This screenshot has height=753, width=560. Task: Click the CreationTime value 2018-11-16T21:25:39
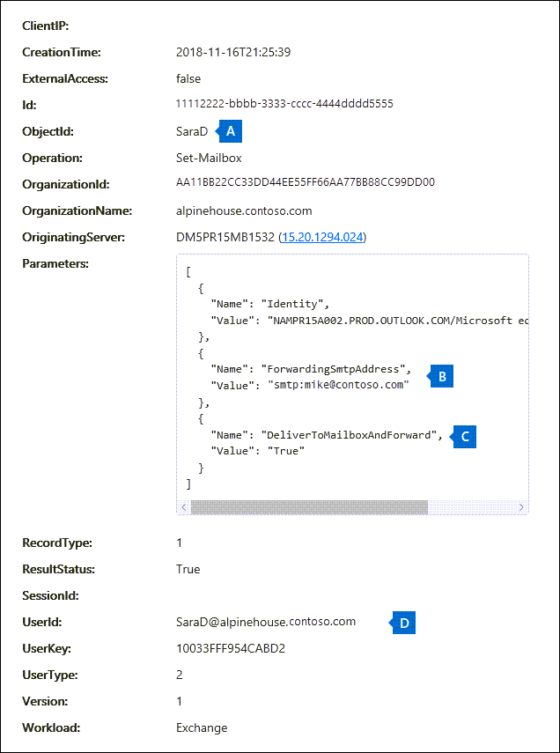pyautogui.click(x=233, y=52)
